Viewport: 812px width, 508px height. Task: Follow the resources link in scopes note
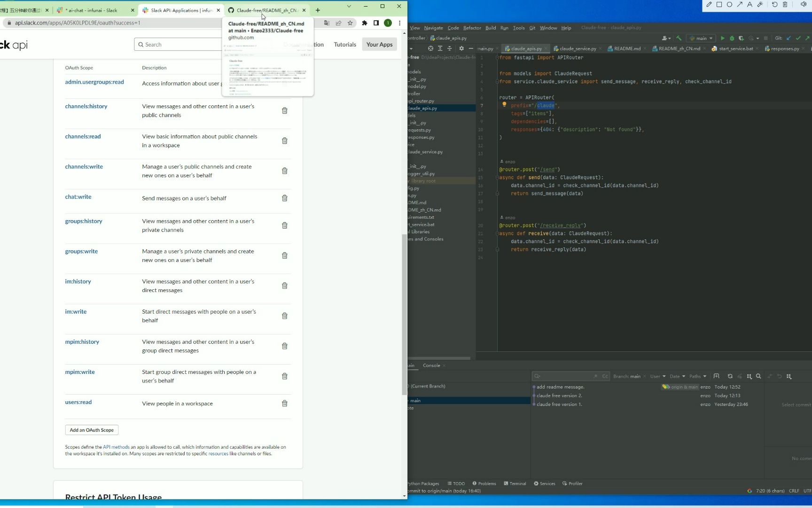tap(218, 454)
